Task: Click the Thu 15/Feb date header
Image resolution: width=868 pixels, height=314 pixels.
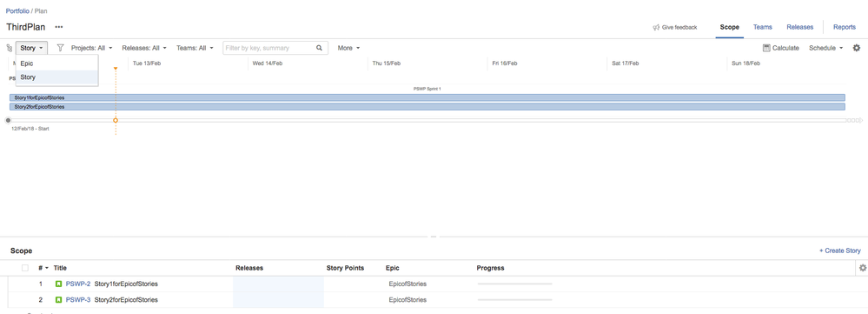Action: pos(387,63)
